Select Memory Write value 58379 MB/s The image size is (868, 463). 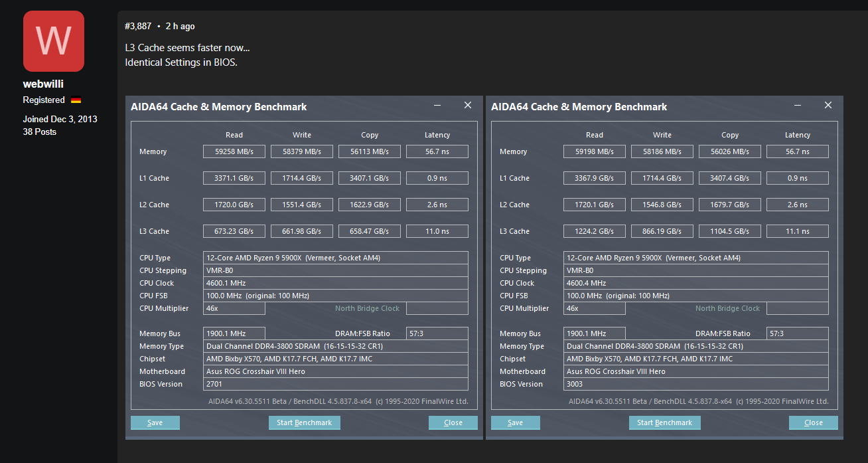point(302,151)
